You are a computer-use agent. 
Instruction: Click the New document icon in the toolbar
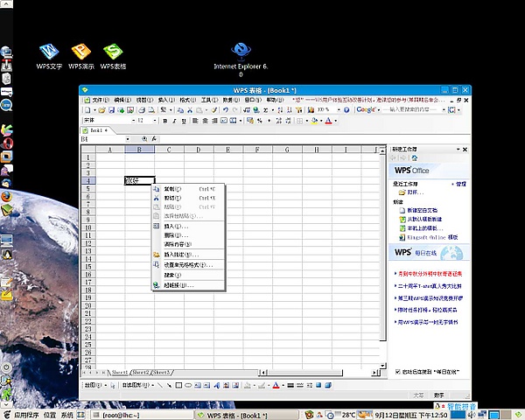point(87,110)
